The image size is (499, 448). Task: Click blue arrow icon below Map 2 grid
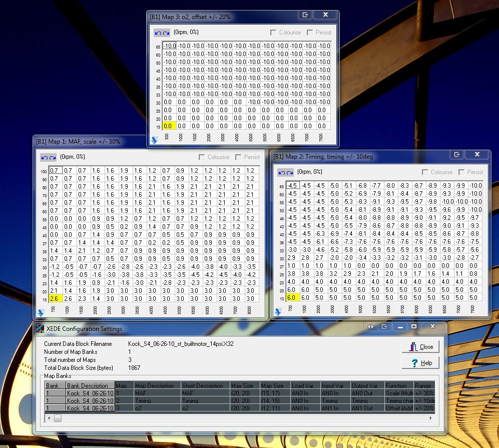278,312
